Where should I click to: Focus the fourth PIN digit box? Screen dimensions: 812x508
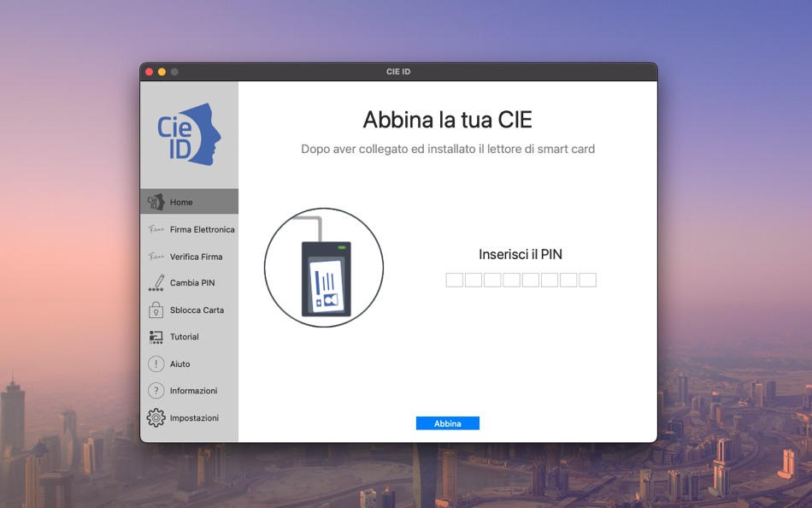pos(511,280)
